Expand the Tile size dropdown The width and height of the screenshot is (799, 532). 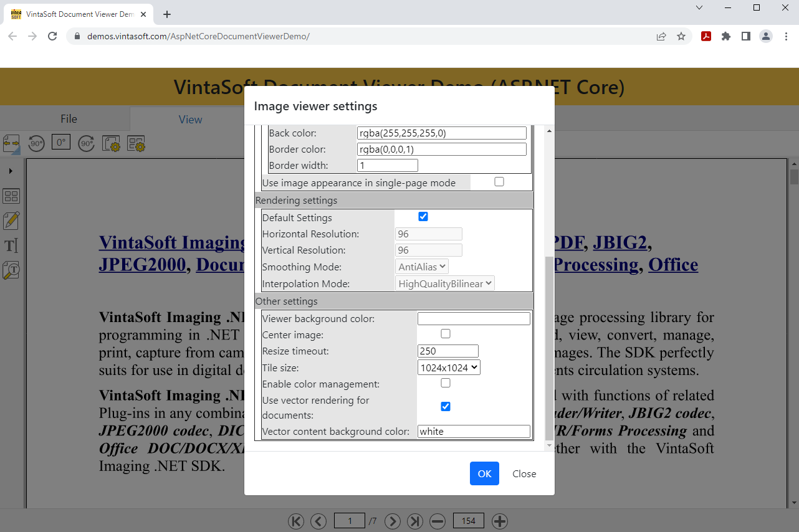pyautogui.click(x=449, y=368)
